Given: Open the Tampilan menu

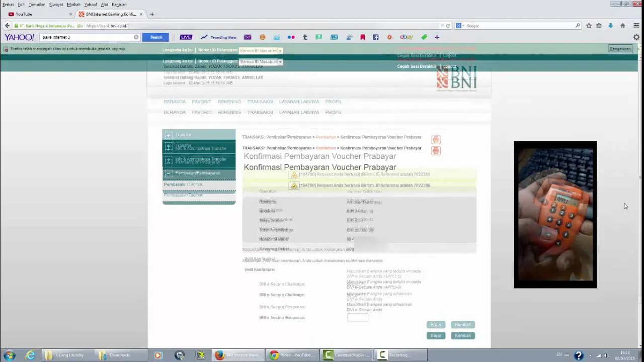Looking at the screenshot, I should pos(37,5).
